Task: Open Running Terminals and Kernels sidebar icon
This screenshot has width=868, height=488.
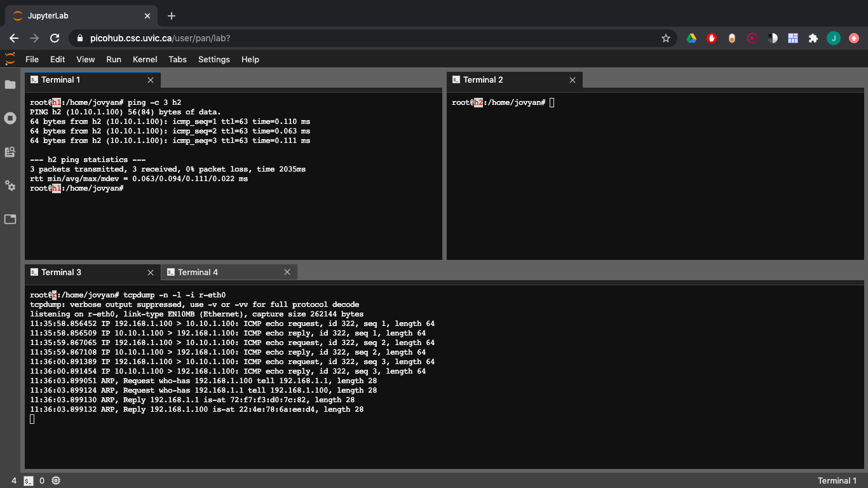Action: [10, 118]
